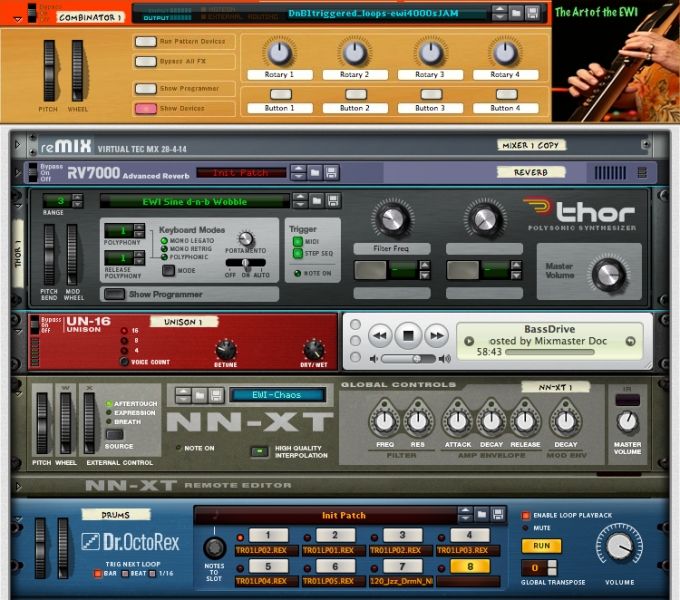Collapse the Combinator device with the fold triangle
Image resolution: width=680 pixels, height=600 pixels.
(17, 18)
